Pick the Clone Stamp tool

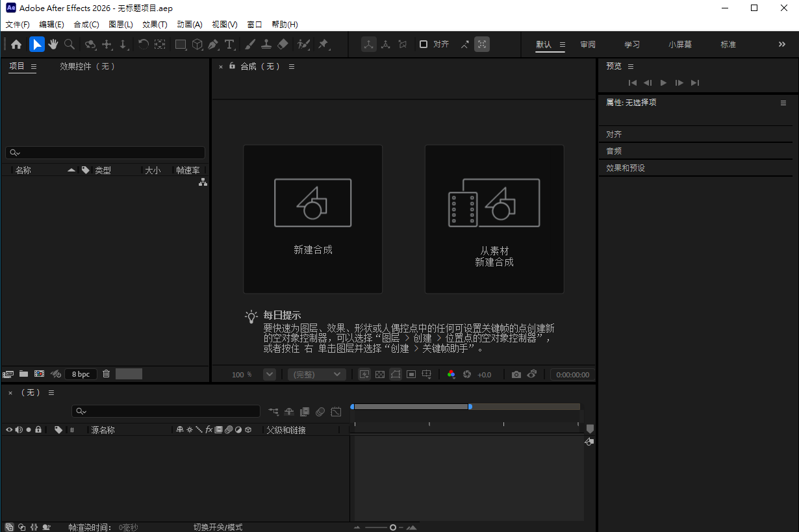point(266,44)
